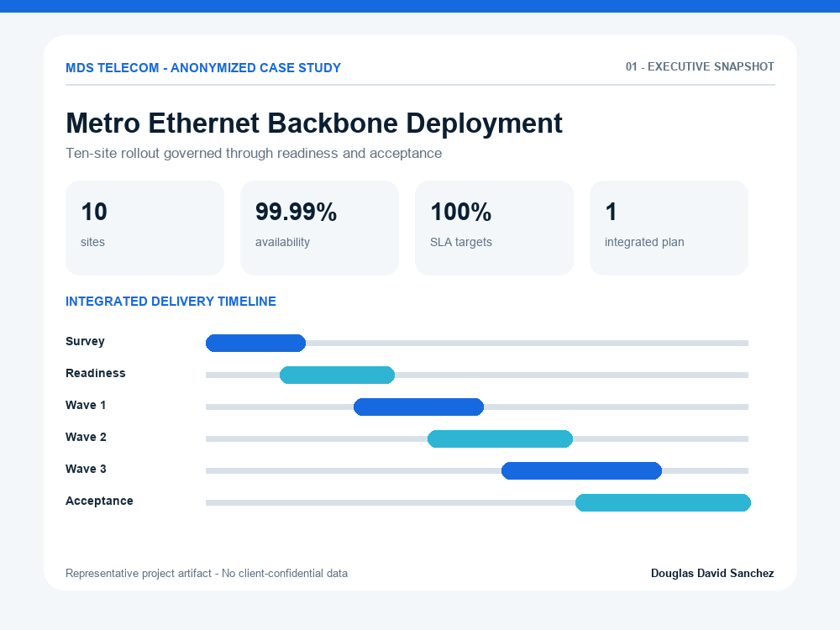Select the Wave 1 row label
Image resolution: width=840 pixels, height=630 pixels.
coord(86,405)
